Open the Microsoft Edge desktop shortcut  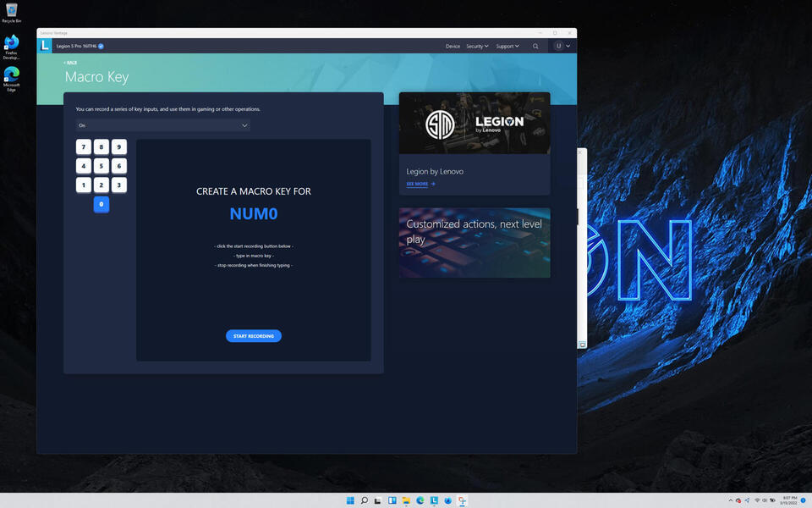tap(11, 79)
